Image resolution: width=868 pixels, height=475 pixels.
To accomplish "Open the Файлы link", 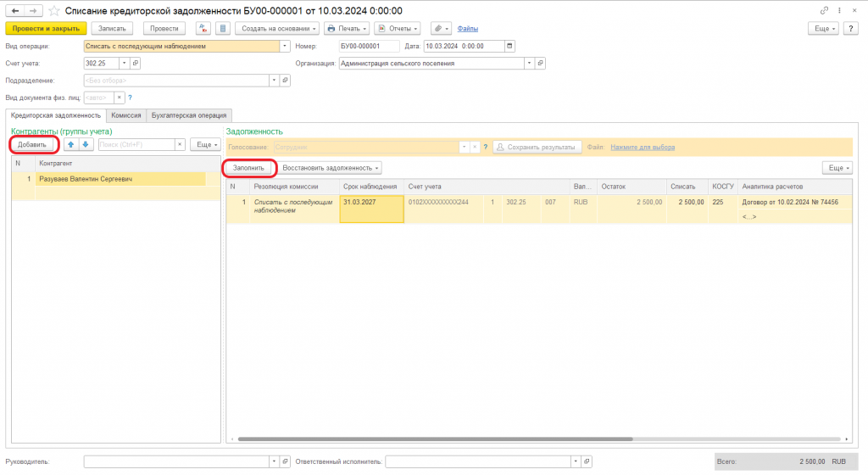I will [468, 28].
